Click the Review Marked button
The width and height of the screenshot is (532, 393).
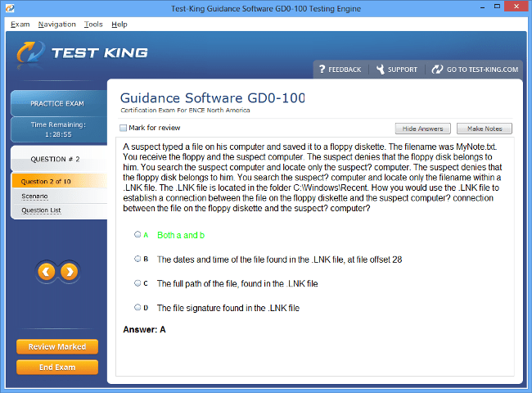point(57,346)
